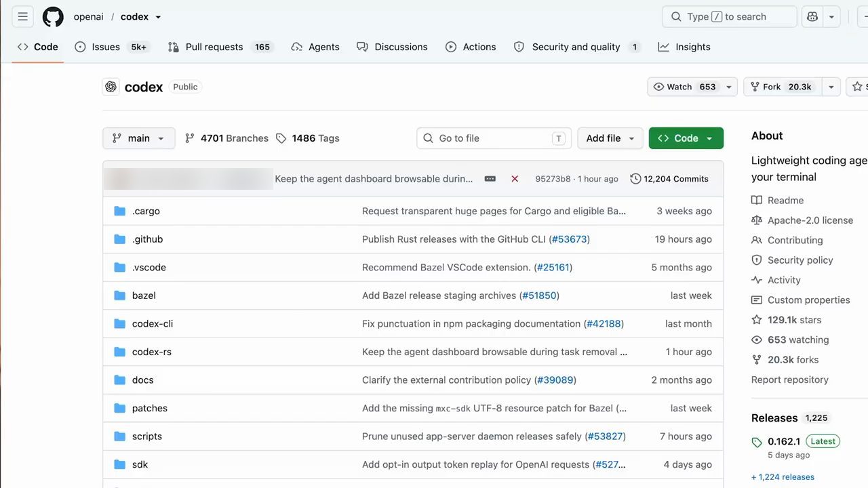Click the codex repository avatar icon
The width and height of the screenshot is (868, 488).
pos(111,87)
